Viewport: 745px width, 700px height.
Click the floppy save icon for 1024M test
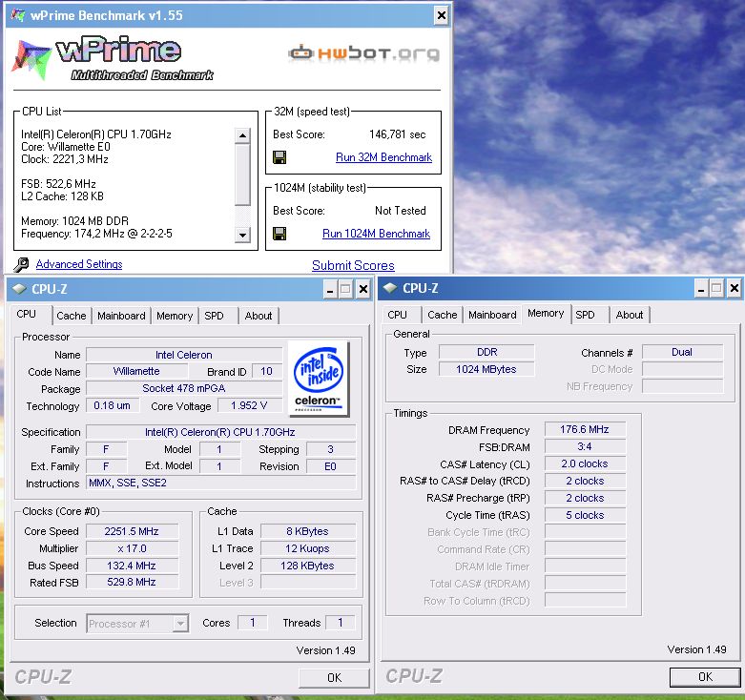[279, 234]
